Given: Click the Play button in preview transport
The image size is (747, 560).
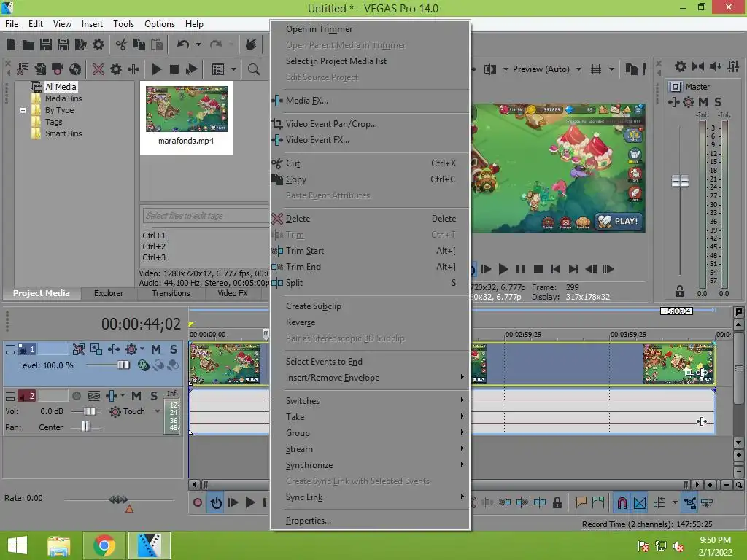Looking at the screenshot, I should (503, 269).
